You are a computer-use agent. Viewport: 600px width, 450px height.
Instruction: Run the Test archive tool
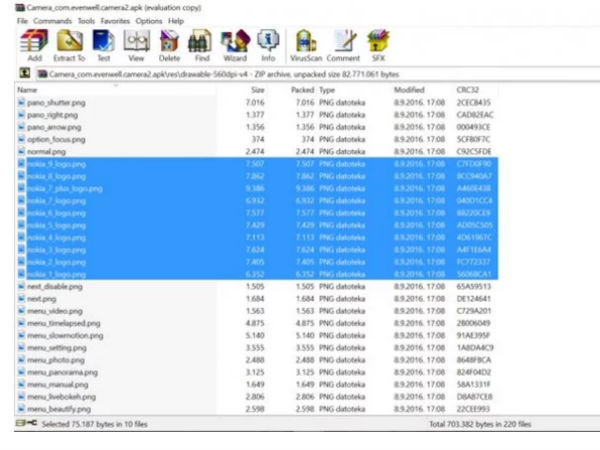(x=104, y=44)
